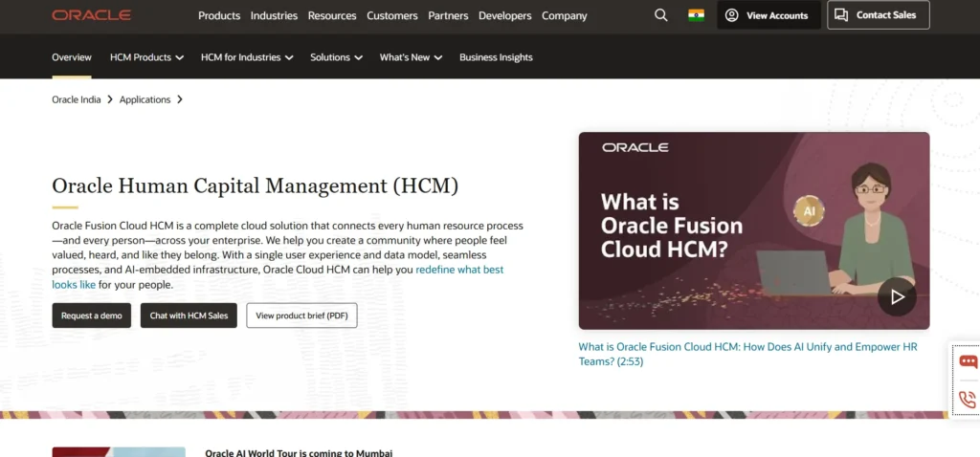Viewport: 980px width, 457px height.
Task: Click the Oracle India breadcrumb
Action: click(77, 99)
